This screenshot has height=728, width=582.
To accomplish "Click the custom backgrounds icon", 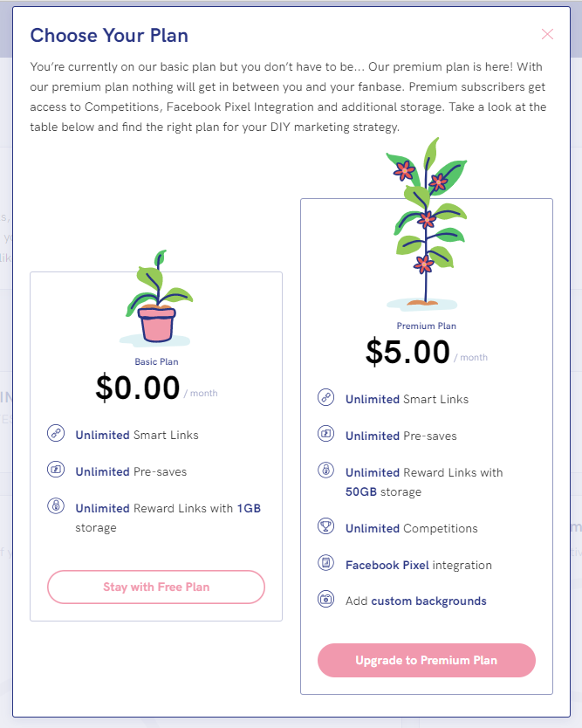I will pyautogui.click(x=325, y=600).
